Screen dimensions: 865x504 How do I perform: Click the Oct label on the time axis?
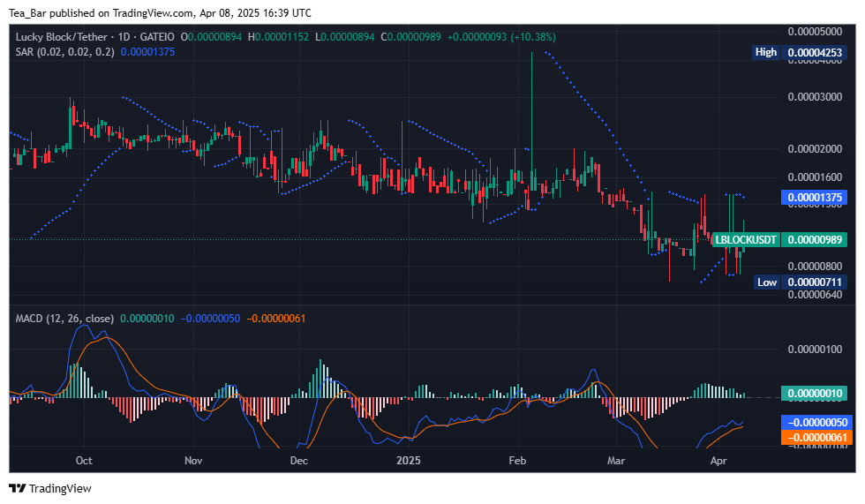84,461
